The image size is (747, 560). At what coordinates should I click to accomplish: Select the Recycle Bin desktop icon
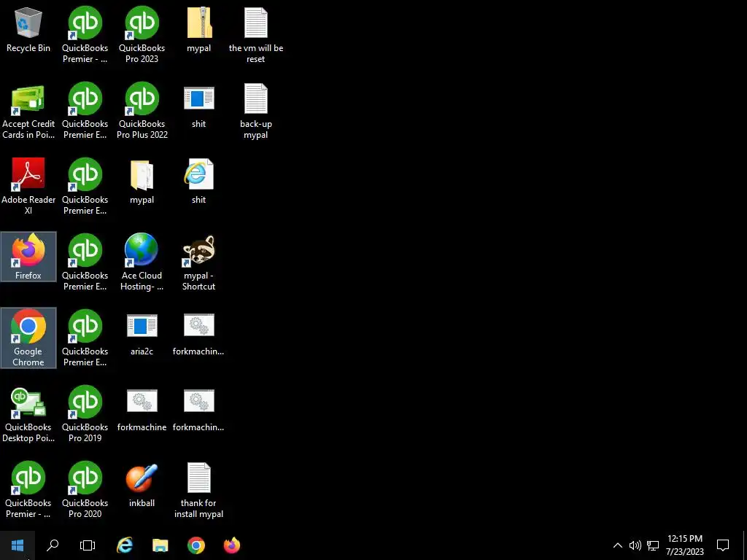[28, 30]
